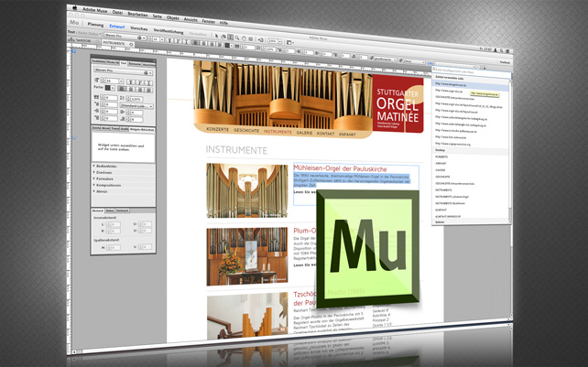The width and height of the screenshot is (588, 367).
Task: Toggle underline T button in Text panel
Action: click(x=148, y=83)
